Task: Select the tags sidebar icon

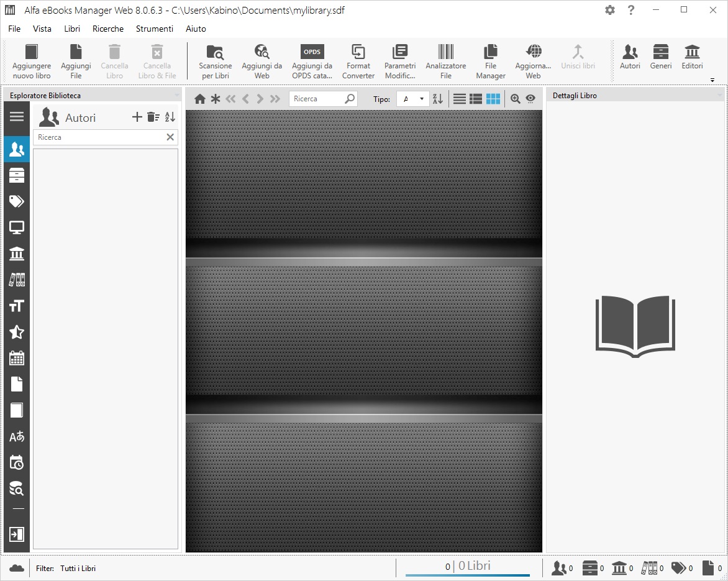Action: (17, 201)
